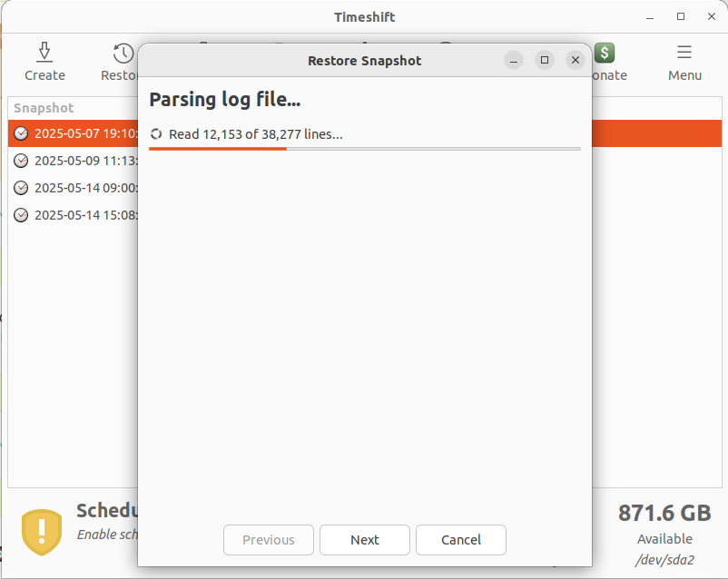Minimize the main Timeshift window
Image resolution: width=728 pixels, height=579 pixels.
[x=650, y=16]
